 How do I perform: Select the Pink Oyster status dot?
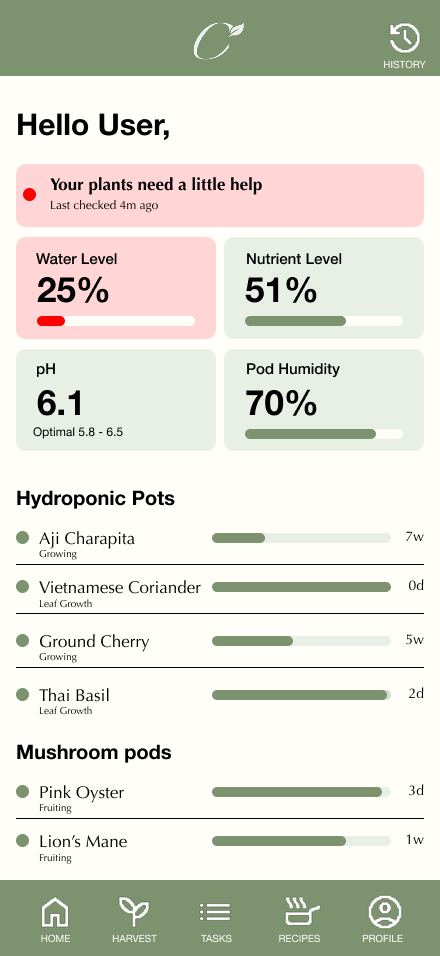point(23,791)
